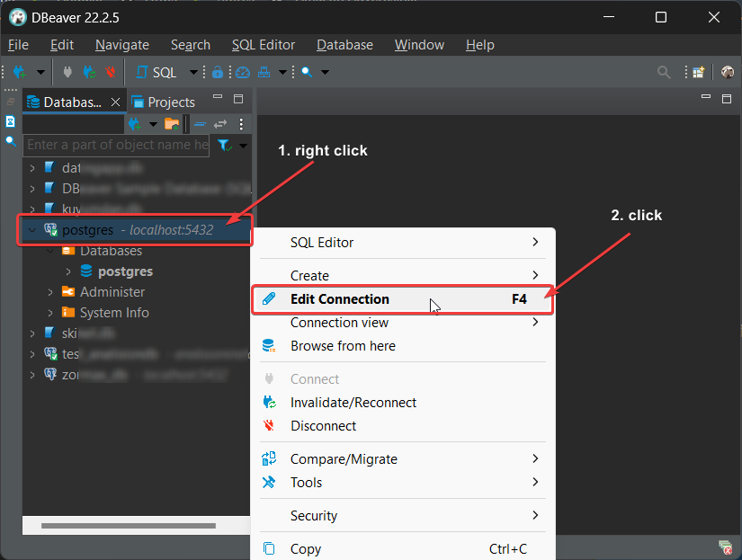Click the status bar icon at bottom right
Screen dimensions: 742x560
726,547
